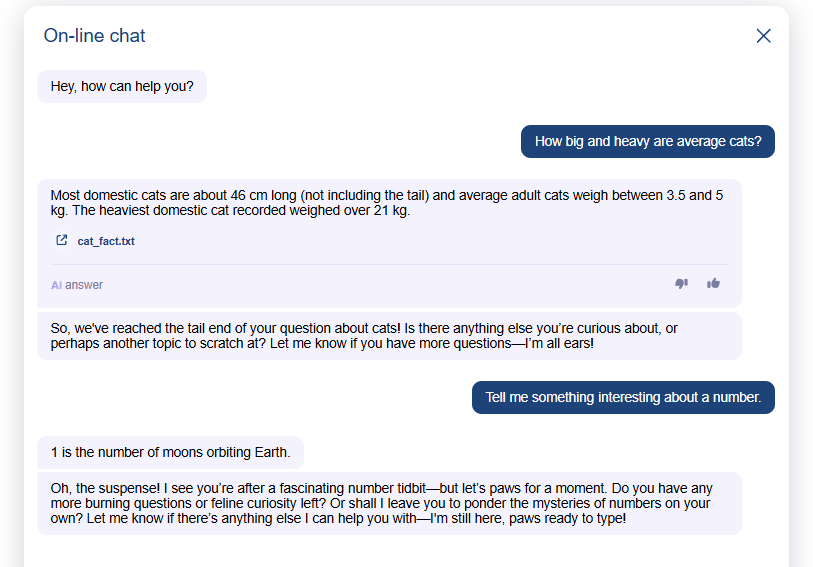
Task: Click the "Most domestic cats" answer paragraph
Action: pos(386,203)
